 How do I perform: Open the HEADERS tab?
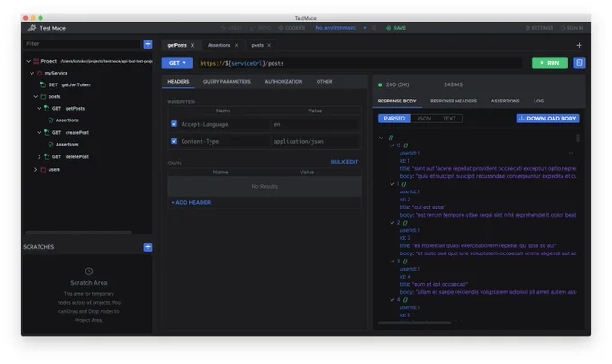(178, 82)
